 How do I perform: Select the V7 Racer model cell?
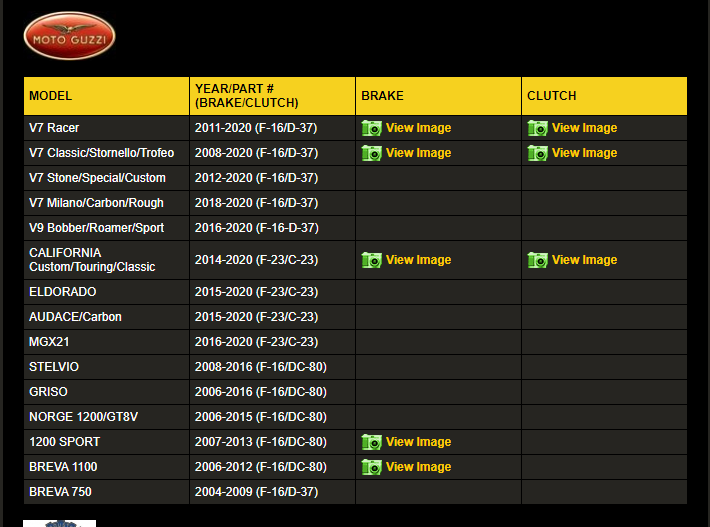(106, 128)
